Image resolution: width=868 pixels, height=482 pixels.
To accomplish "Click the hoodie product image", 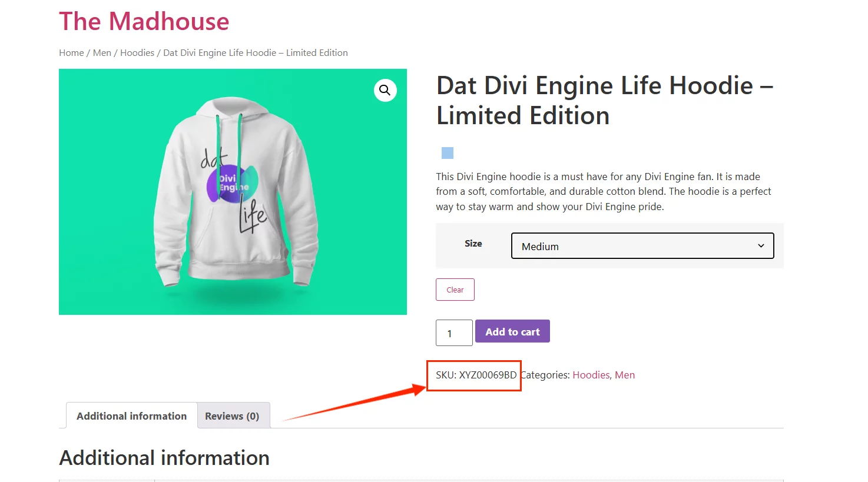I will pos(233,191).
